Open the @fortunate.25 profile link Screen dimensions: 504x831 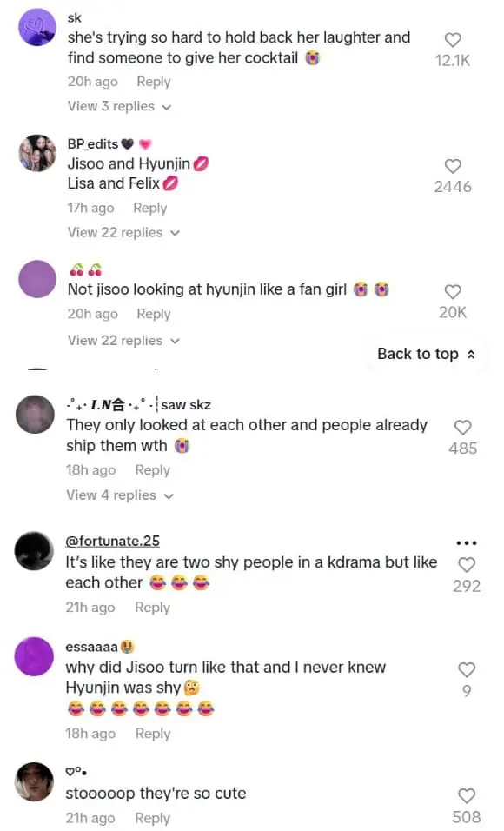112,541
